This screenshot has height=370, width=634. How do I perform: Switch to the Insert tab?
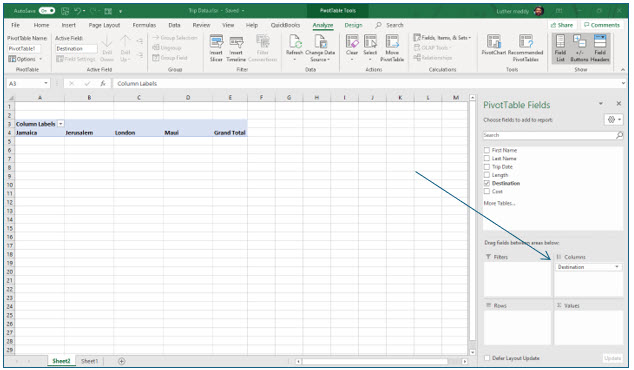[x=68, y=25]
